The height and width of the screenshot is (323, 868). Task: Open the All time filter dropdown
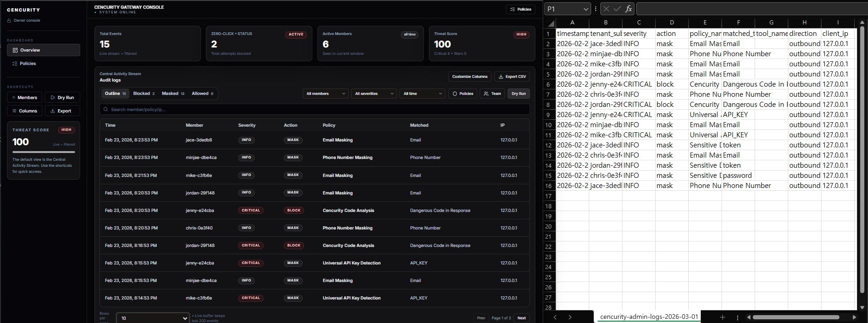coord(422,94)
